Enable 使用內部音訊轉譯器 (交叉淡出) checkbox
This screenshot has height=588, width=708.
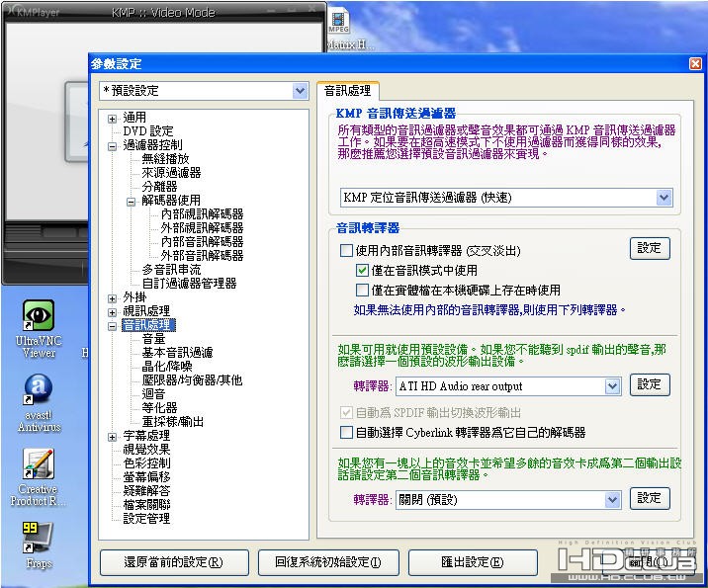click(346, 250)
